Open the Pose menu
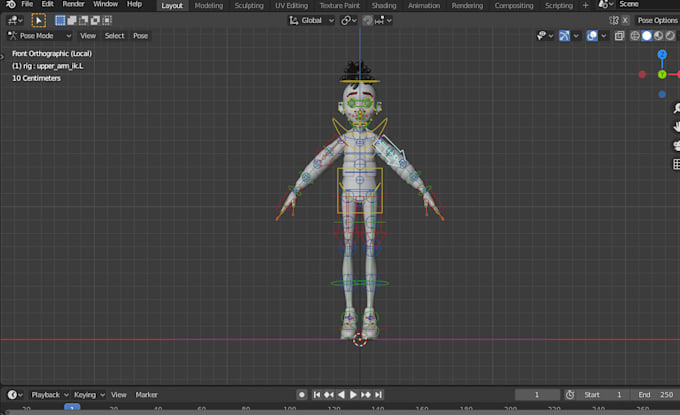This screenshot has height=415, width=680. point(141,36)
